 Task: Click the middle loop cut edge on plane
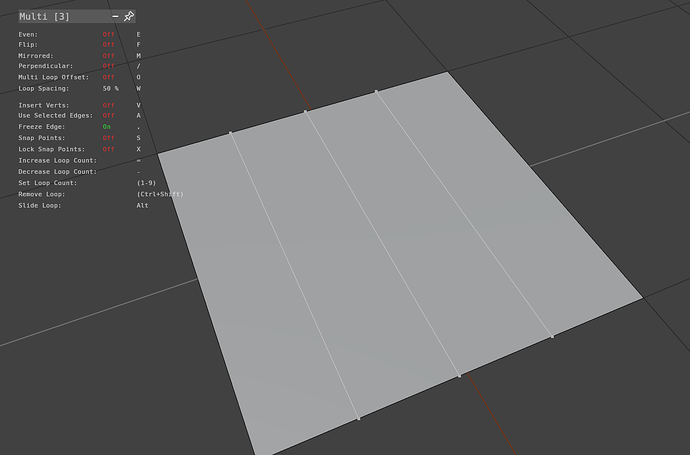coord(382,244)
